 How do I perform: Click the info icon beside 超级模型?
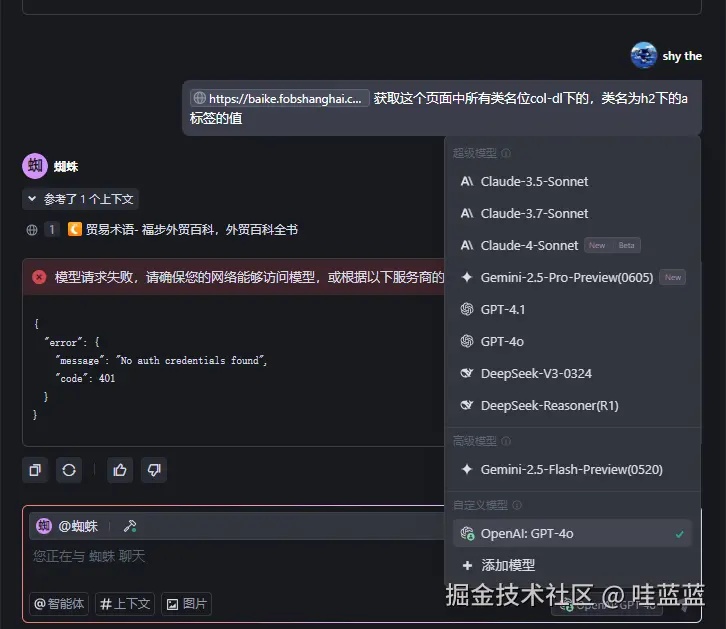[506, 154]
